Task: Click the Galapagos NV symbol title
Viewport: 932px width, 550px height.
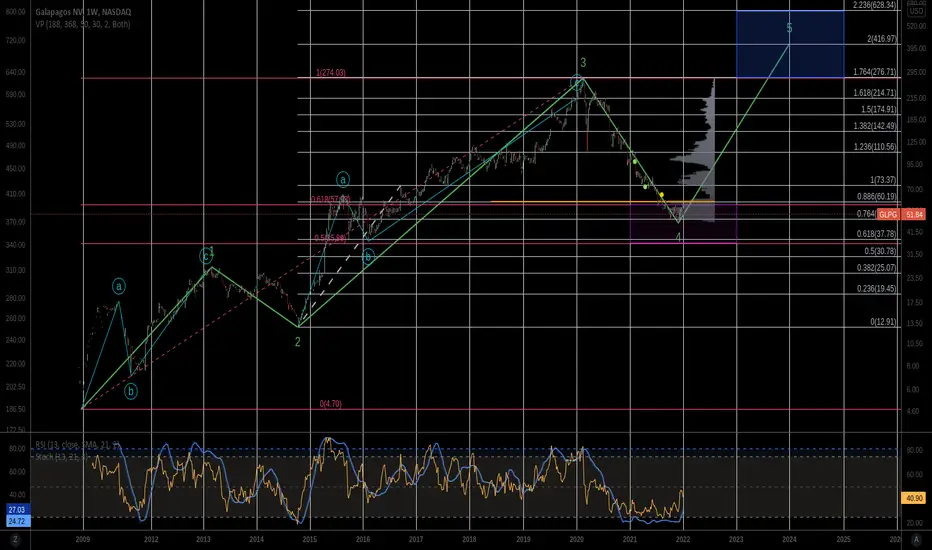Action: coord(83,12)
